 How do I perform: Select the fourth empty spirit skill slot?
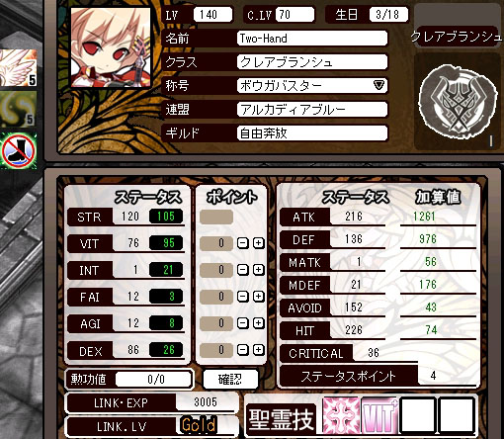[x=457, y=415]
